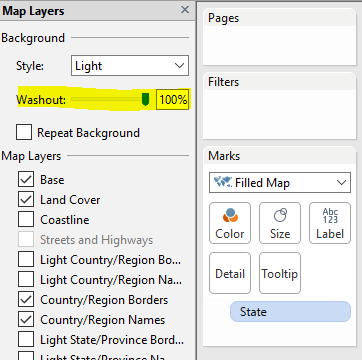Open the Filled Map mark type dropdown
The height and width of the screenshot is (360, 362).
coord(280,183)
